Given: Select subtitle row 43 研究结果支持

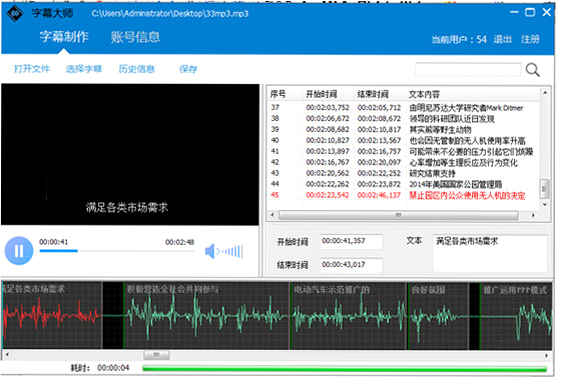Looking at the screenshot, I should click(x=404, y=173).
